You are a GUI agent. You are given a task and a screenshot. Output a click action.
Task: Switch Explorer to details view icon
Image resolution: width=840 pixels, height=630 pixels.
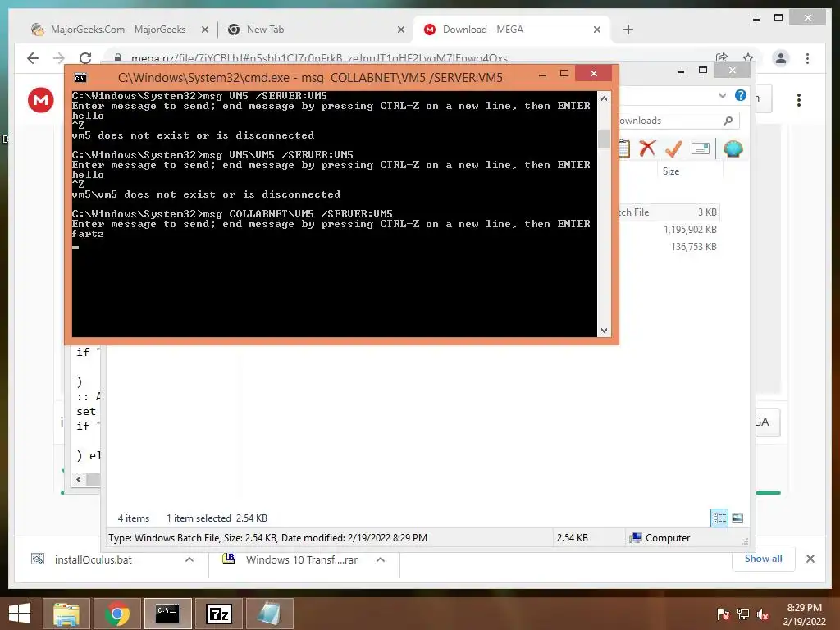pyautogui.click(x=719, y=518)
